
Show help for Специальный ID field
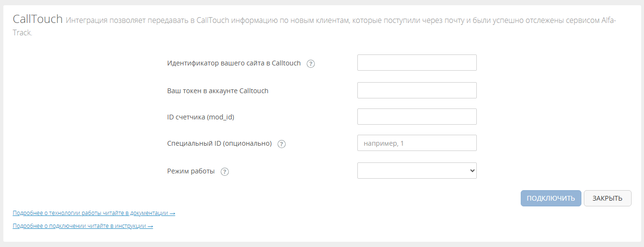point(281,144)
